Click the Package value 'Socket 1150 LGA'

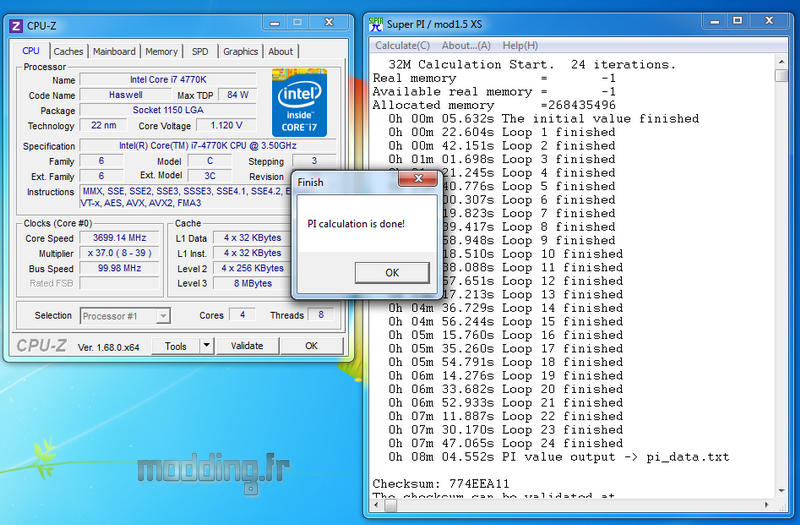(168, 110)
